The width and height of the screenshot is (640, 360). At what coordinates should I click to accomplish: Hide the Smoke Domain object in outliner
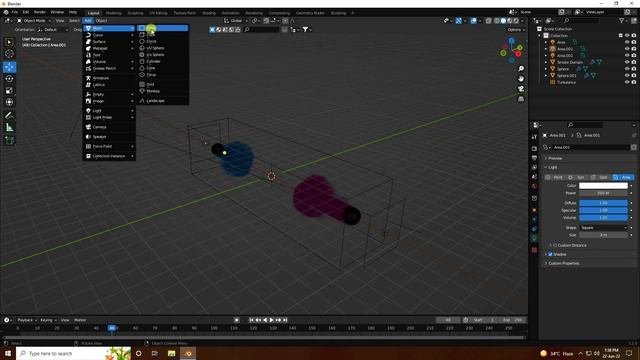[627, 62]
